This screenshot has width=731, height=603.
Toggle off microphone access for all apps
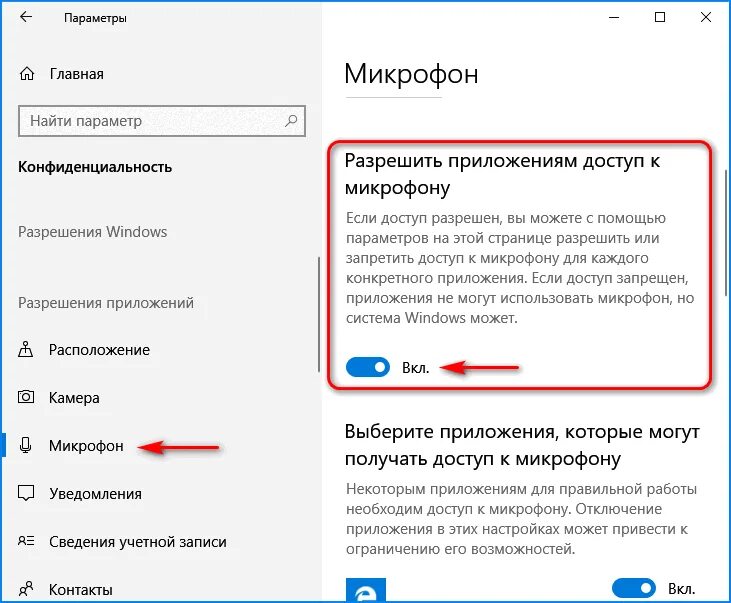click(367, 367)
